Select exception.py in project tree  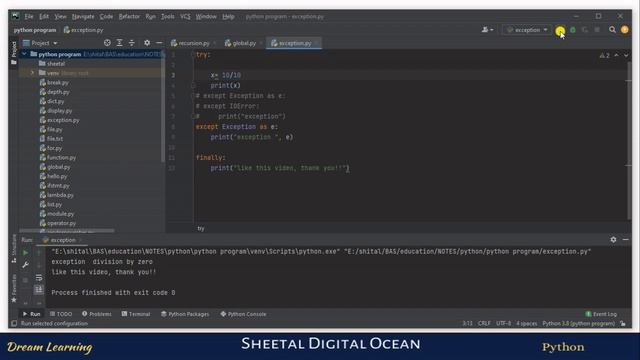pos(60,120)
